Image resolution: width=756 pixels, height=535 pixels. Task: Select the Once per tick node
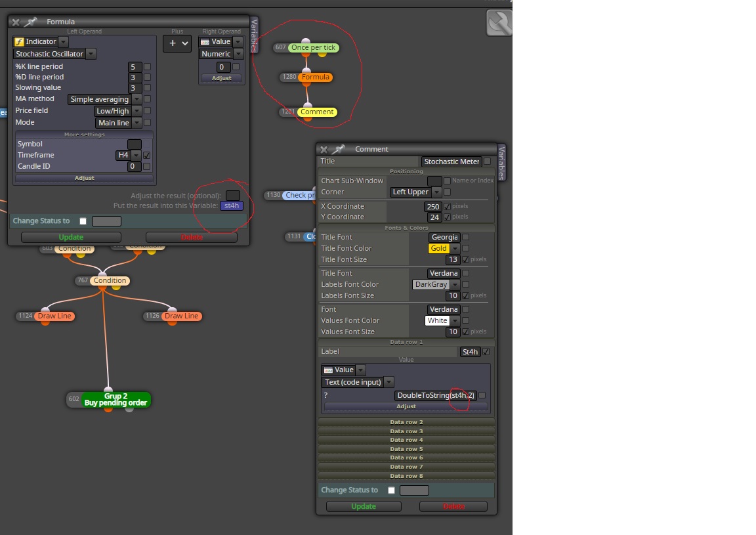coord(313,47)
